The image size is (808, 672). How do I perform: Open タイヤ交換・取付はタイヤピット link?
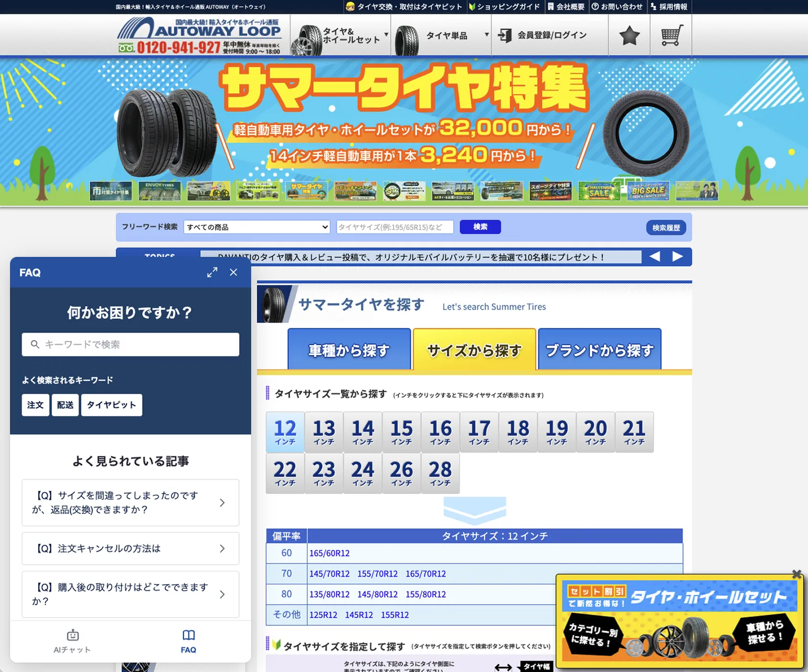coord(404,7)
